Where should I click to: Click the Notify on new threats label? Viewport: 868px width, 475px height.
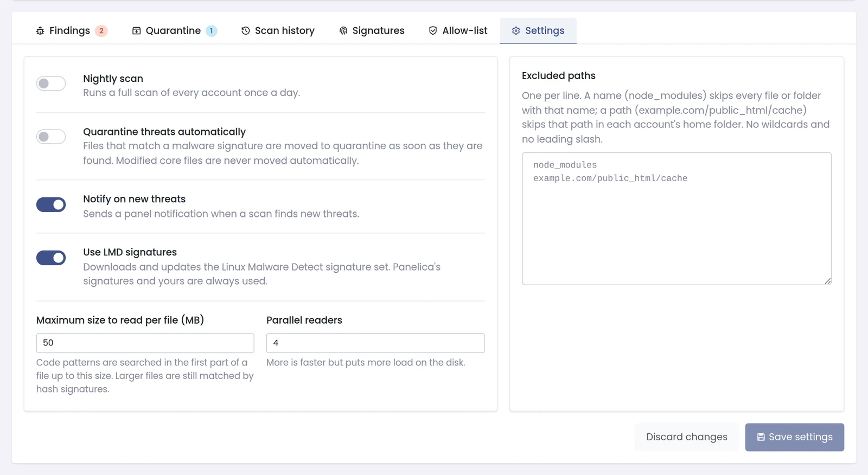(x=134, y=199)
